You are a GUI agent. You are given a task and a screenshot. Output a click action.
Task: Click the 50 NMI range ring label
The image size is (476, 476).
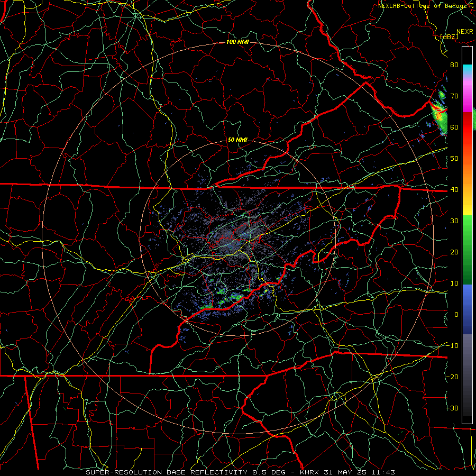point(237,140)
